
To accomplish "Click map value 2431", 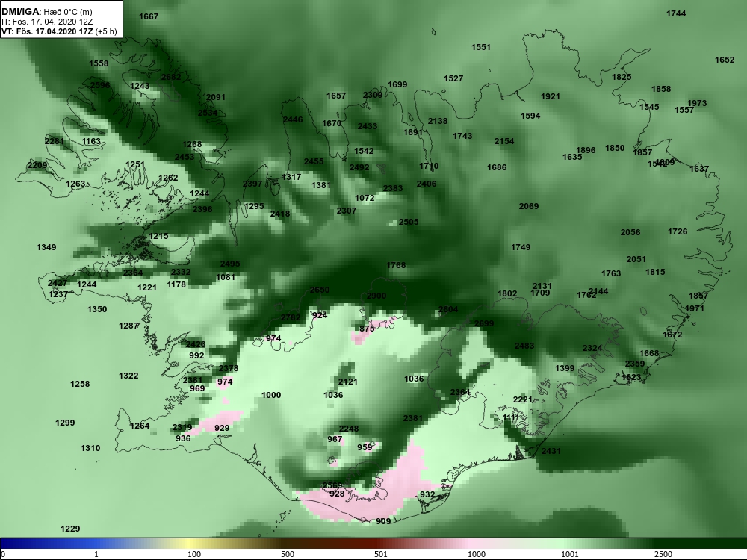I will [551, 451].
